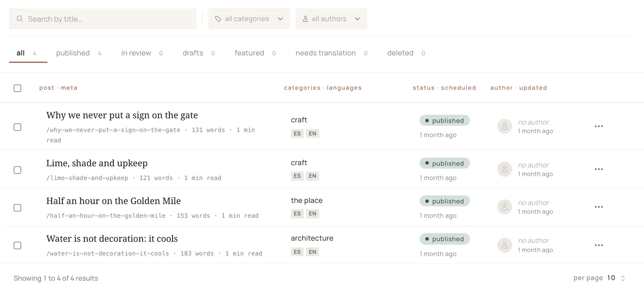Switch to the featured tab
The width and height of the screenshot is (644, 292).
[255, 53]
